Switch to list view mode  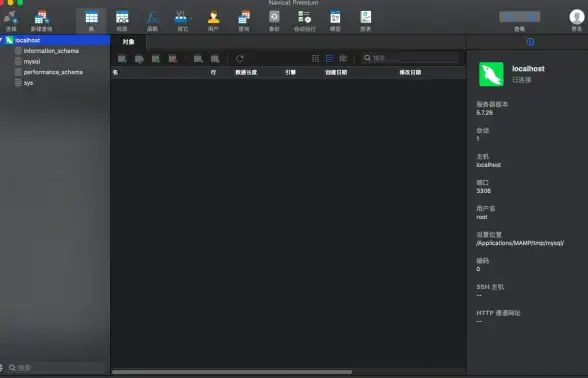[329, 58]
